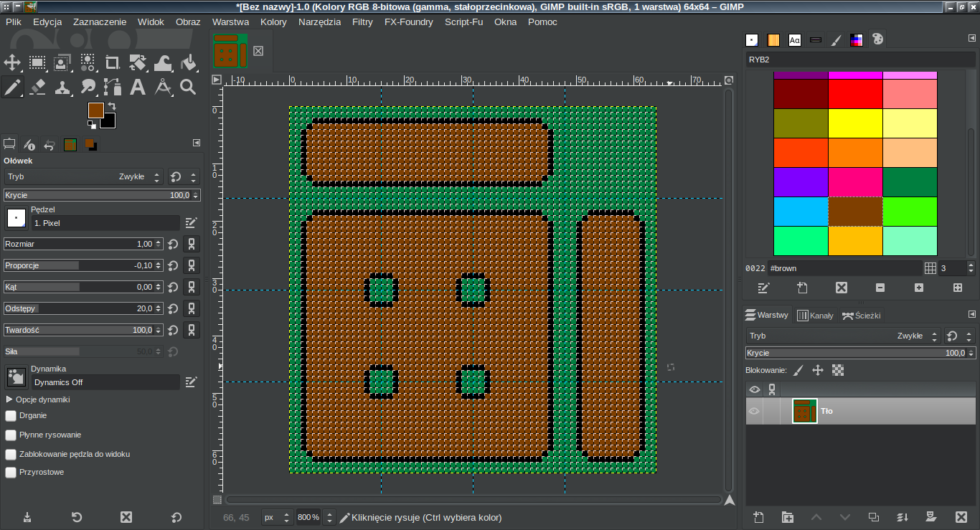Select the Select by Color tool
This screenshot has width=980, height=530.
[x=88, y=62]
